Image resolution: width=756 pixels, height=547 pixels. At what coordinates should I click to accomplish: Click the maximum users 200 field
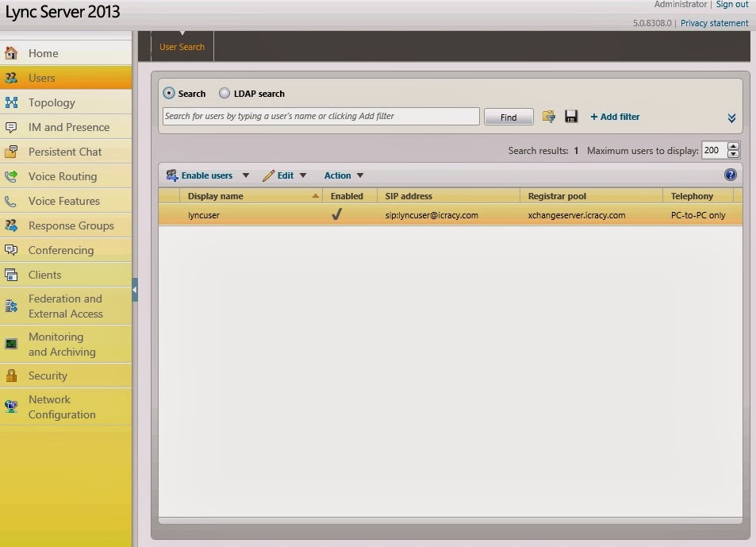point(714,150)
